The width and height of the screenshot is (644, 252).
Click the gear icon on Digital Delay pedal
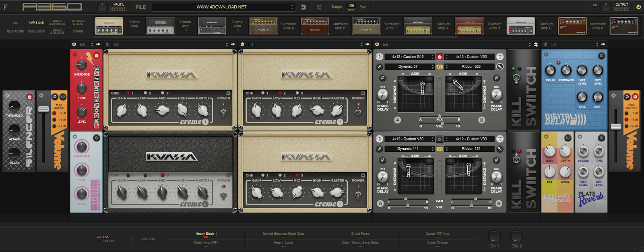(x=546, y=55)
